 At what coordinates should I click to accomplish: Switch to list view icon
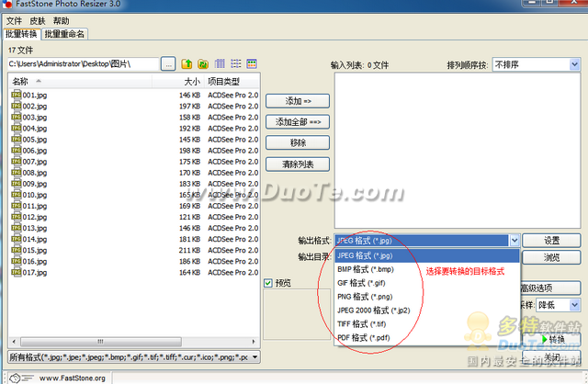coord(236,63)
